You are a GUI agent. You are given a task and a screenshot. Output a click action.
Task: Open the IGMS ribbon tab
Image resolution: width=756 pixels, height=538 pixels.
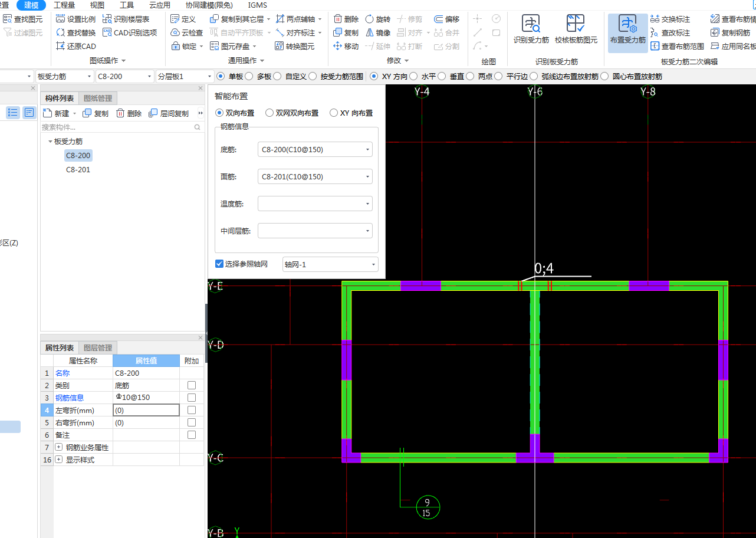pyautogui.click(x=257, y=5)
